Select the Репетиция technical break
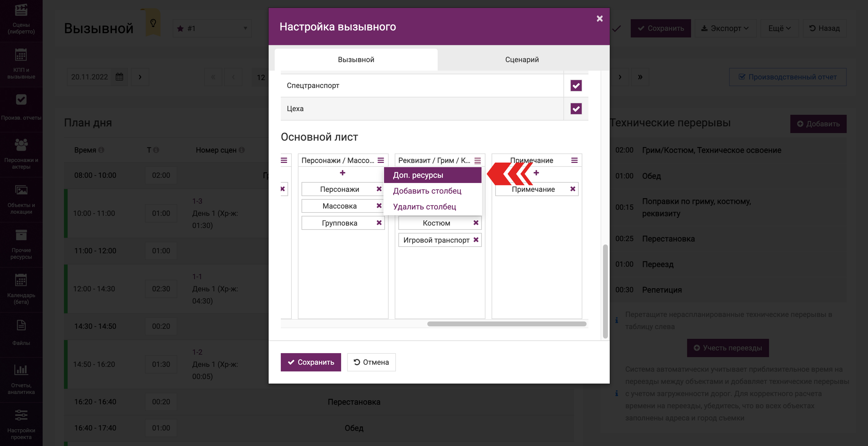Screen dimensions: 868x446 tap(728, 290)
